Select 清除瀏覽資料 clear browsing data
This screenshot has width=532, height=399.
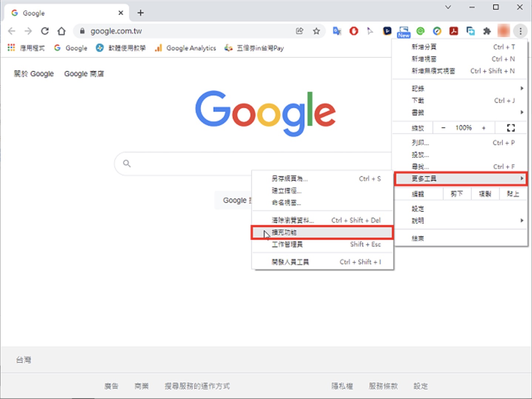pos(322,220)
